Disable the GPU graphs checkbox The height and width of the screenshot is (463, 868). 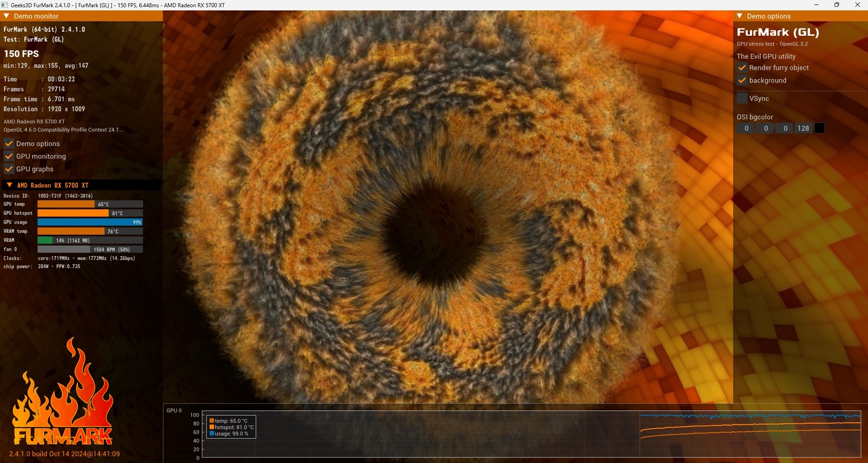9,169
